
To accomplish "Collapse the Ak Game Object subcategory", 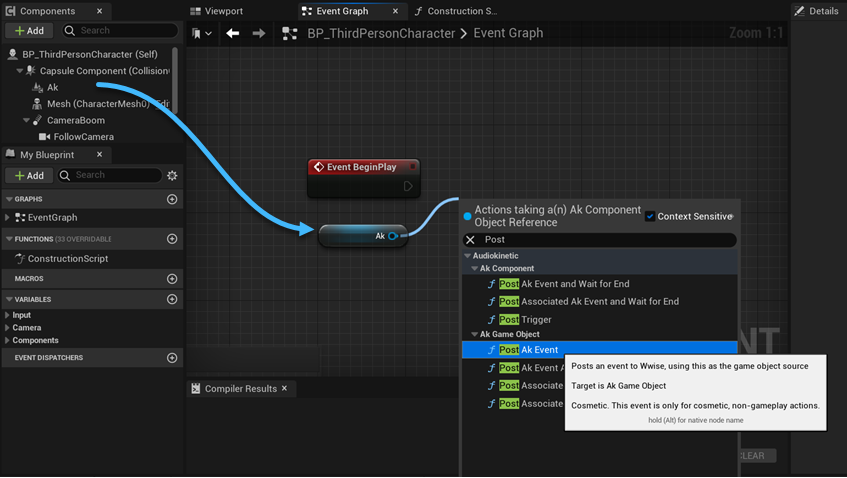I will tap(474, 334).
